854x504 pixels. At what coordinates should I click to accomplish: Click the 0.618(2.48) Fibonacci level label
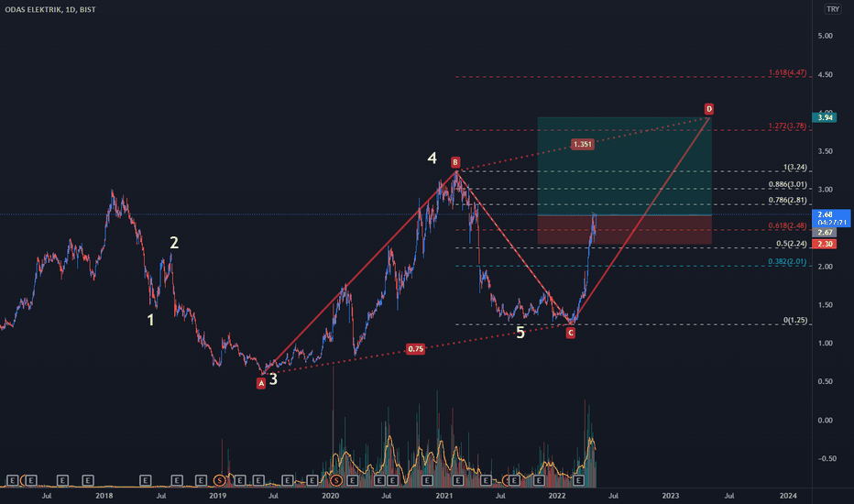point(787,225)
